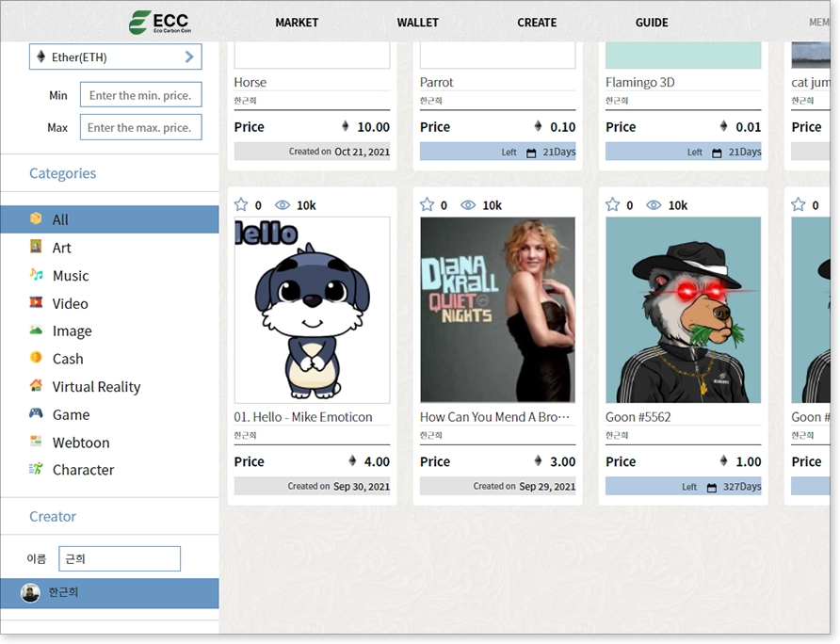Open the MARKET menu
This screenshot has height=644, width=840.
coord(297,23)
